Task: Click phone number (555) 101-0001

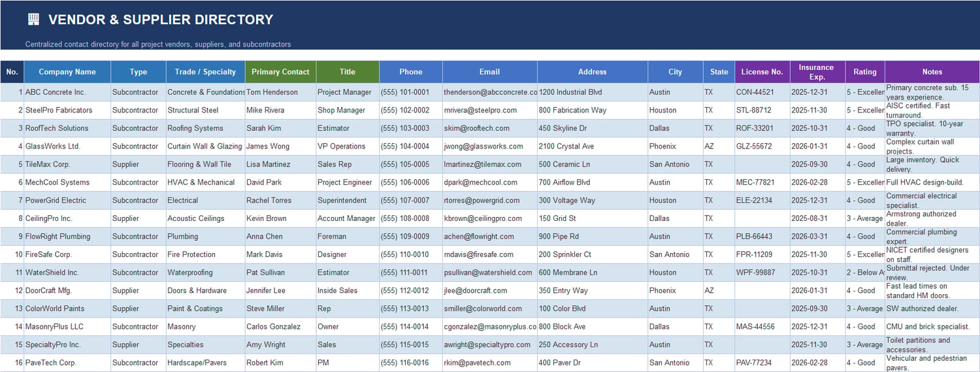Action: [411, 92]
